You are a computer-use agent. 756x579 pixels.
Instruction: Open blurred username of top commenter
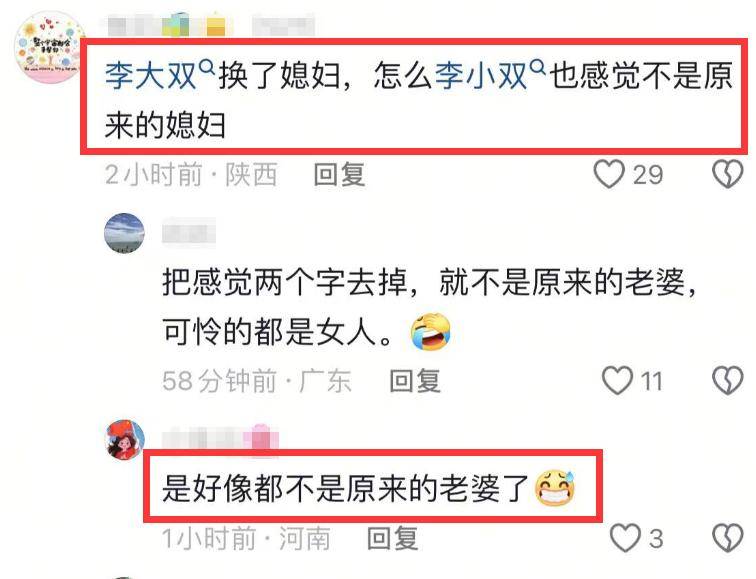coord(211,26)
